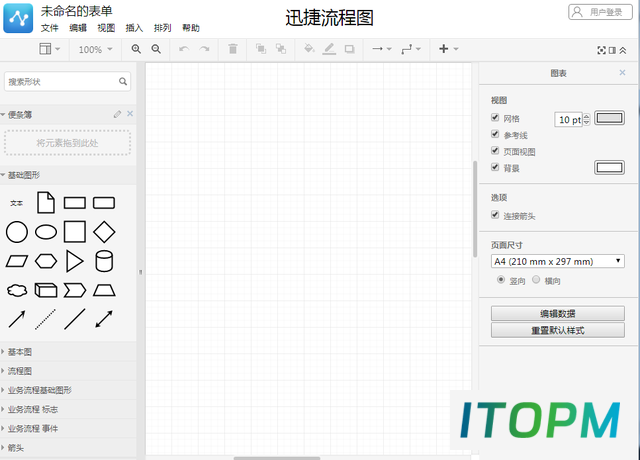Open the 插入 menu
The height and width of the screenshot is (460, 640).
click(x=134, y=28)
